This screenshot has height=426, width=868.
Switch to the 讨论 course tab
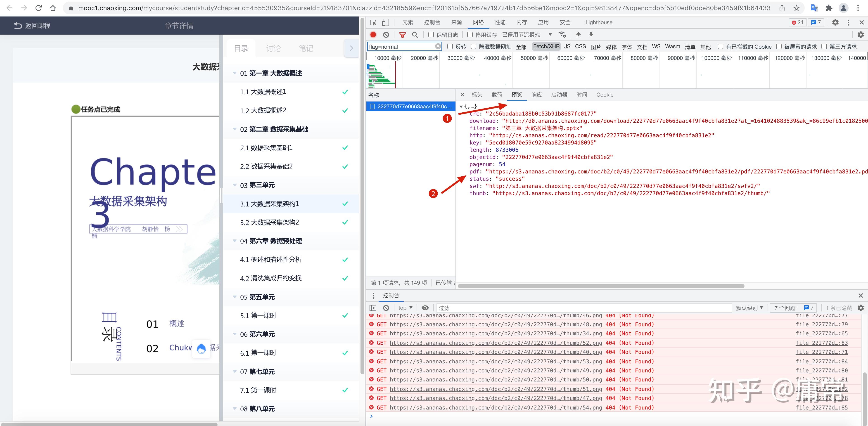273,48
